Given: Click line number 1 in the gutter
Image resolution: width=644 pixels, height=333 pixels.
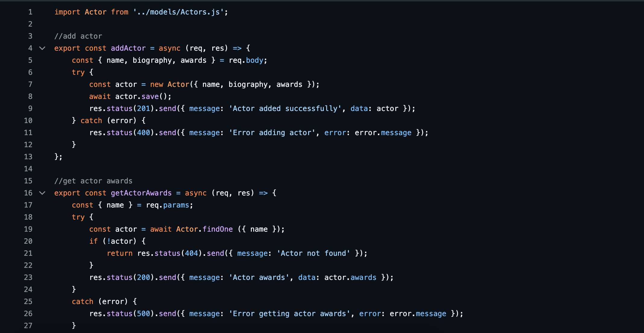Looking at the screenshot, I should tap(30, 12).
